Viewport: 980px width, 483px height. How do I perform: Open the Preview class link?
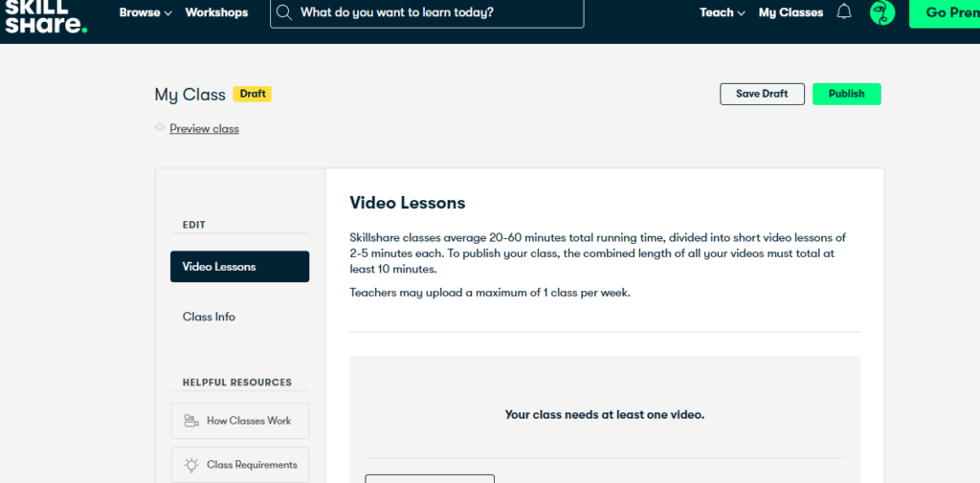(204, 129)
